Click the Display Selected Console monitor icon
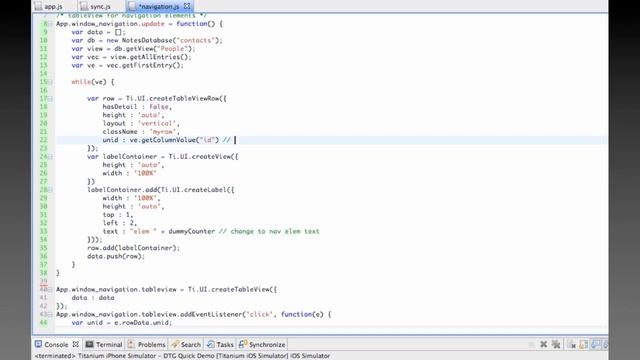 (x=596, y=344)
